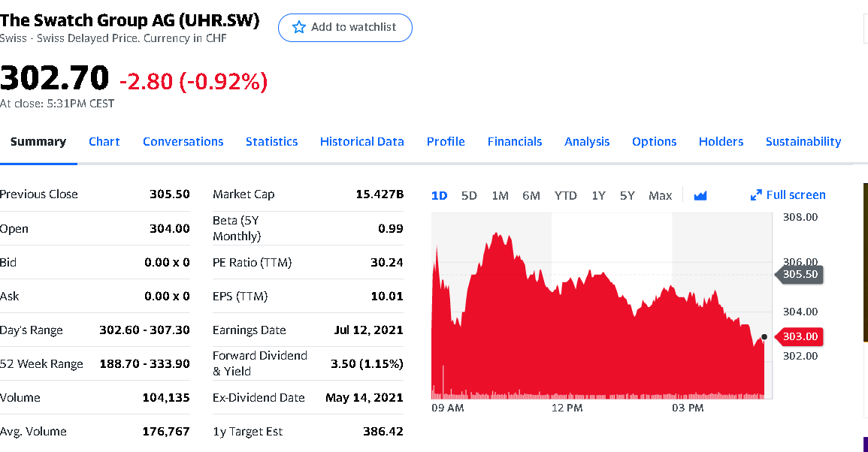Switch to the Statistics tab
Viewport: 868px width, 452px height.
(x=272, y=142)
